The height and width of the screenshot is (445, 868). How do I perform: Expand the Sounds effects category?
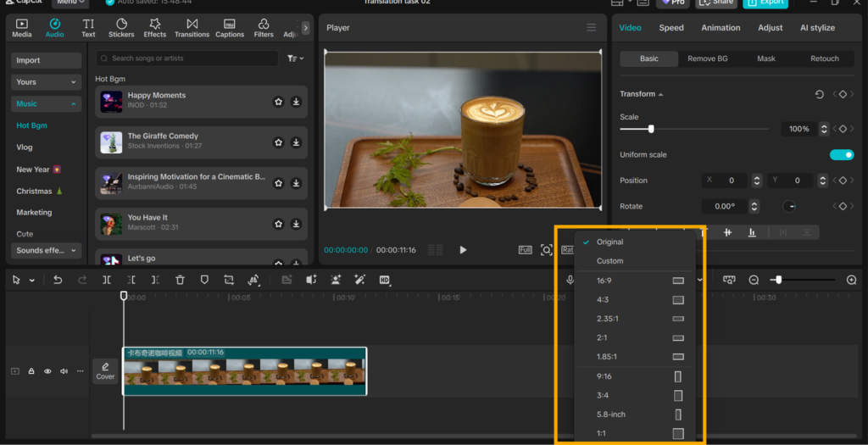(x=47, y=251)
